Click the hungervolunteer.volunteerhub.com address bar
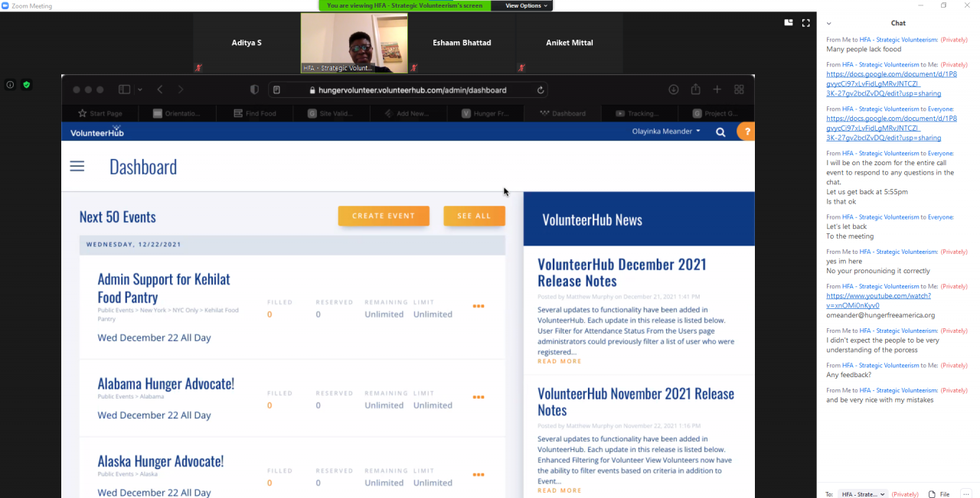 (x=410, y=90)
